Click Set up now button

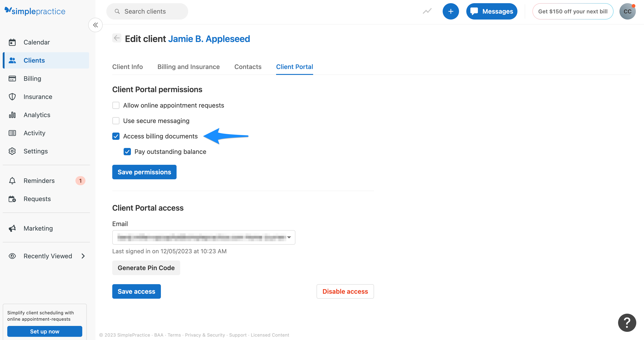pos(45,331)
